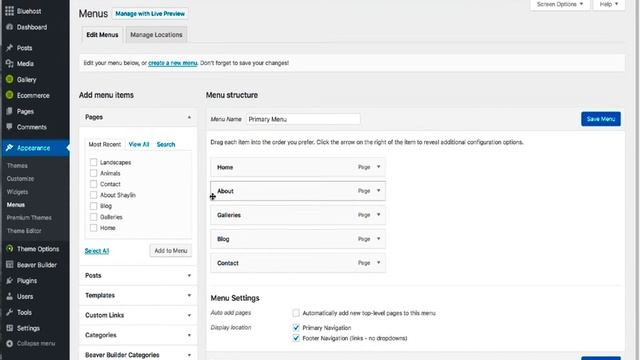Screen dimensions: 640x360
Task: Uncheck Footer Navigation display location
Action: pyautogui.click(x=296, y=338)
